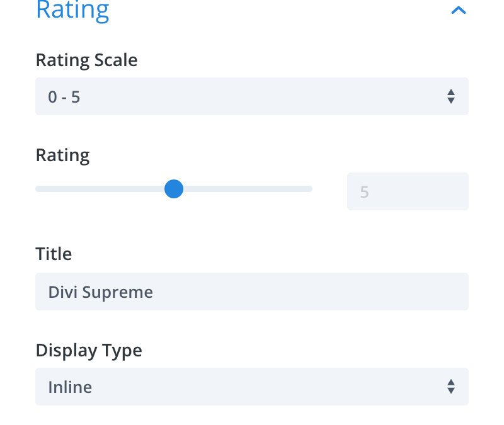
Task: Click the Display Type up-down arrows icon
Action: [451, 387]
